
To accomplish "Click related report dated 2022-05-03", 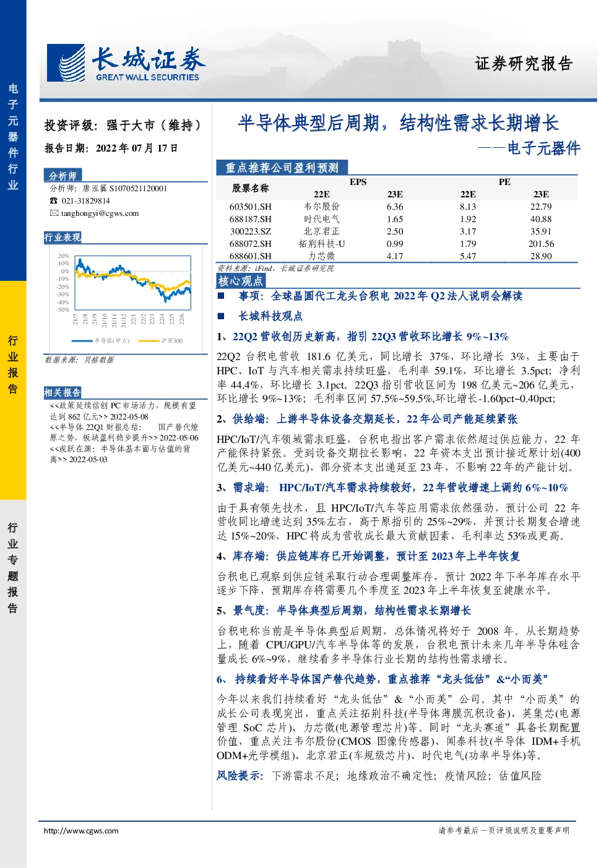I will [x=120, y=454].
